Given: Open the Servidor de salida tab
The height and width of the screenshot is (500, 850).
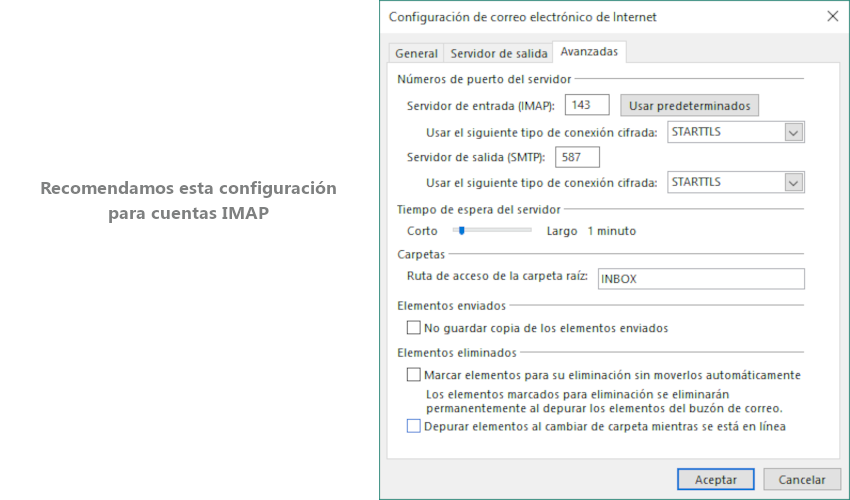Looking at the screenshot, I should coord(499,54).
